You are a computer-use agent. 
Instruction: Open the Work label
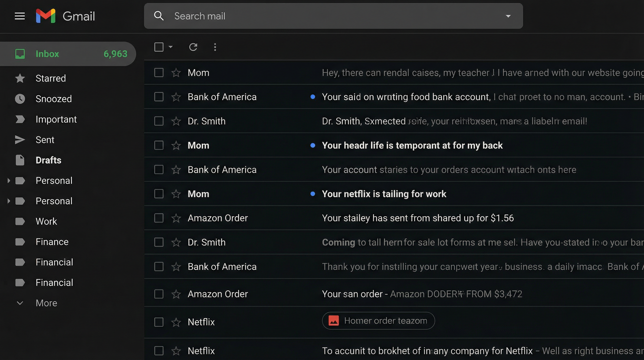click(x=46, y=221)
